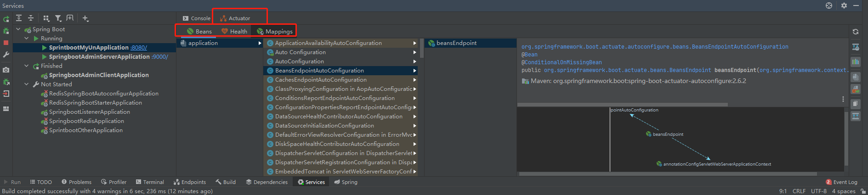Select SpringbootRedisApplication in the services tree
Viewport: 868px width, 195px height.
(86, 121)
